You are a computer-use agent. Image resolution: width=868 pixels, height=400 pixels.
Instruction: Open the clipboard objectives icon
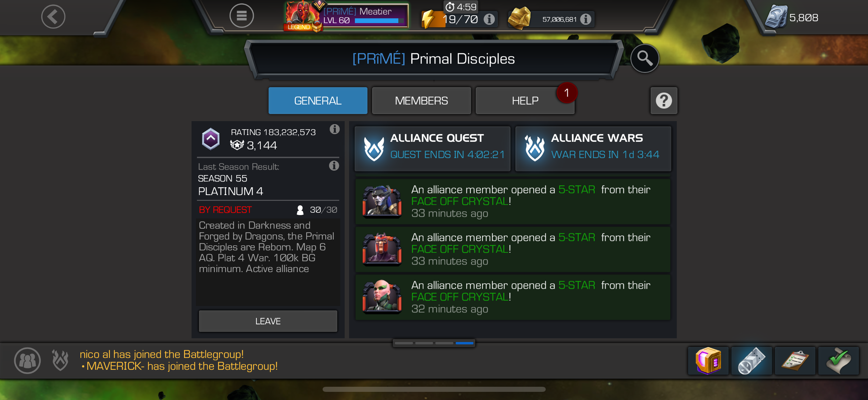pyautogui.click(x=795, y=361)
